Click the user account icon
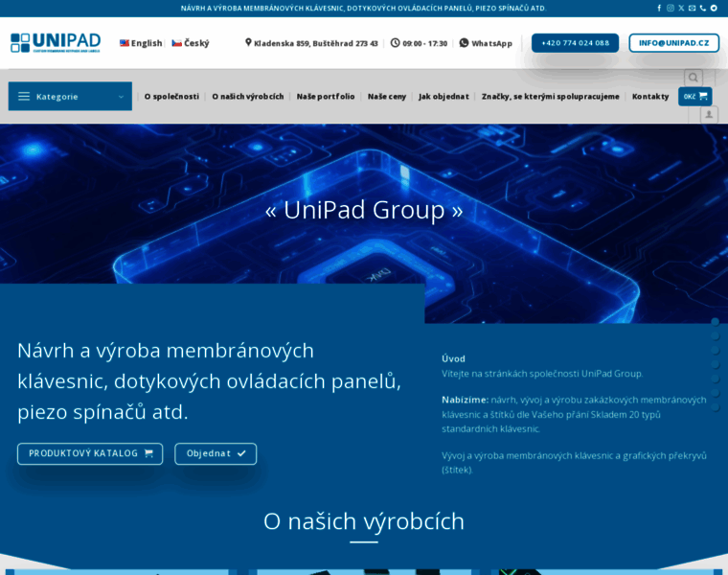Image resolution: width=728 pixels, height=575 pixels. (x=709, y=114)
